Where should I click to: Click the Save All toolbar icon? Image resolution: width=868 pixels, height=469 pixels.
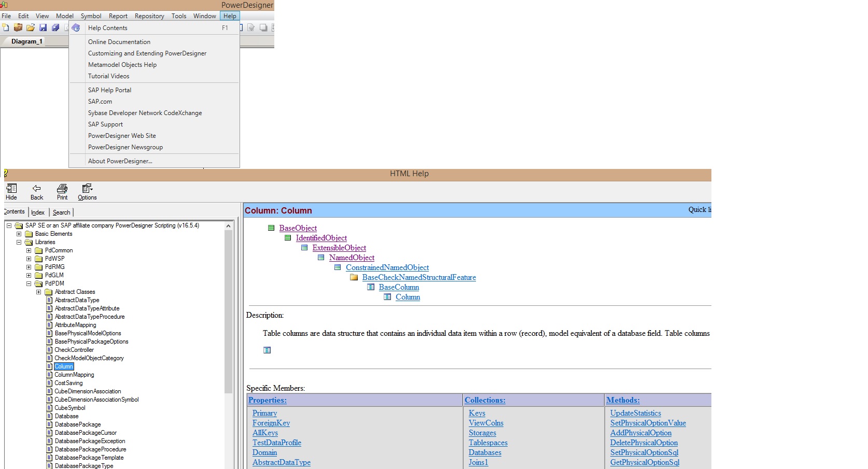(x=55, y=27)
